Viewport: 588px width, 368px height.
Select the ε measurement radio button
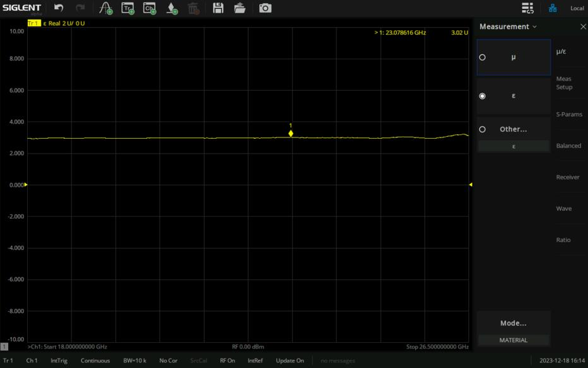[x=483, y=96]
